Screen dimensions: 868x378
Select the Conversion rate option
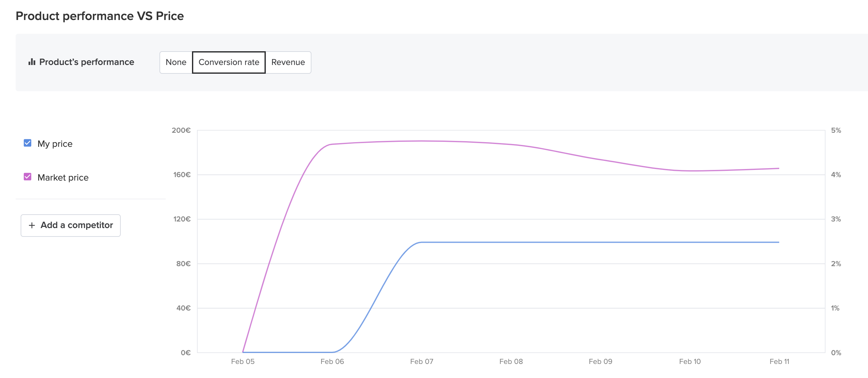click(229, 62)
